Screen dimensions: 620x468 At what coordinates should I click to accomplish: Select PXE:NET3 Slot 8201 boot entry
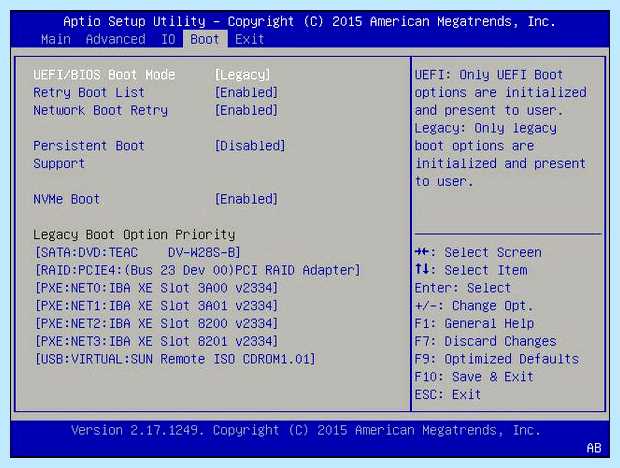(157, 342)
